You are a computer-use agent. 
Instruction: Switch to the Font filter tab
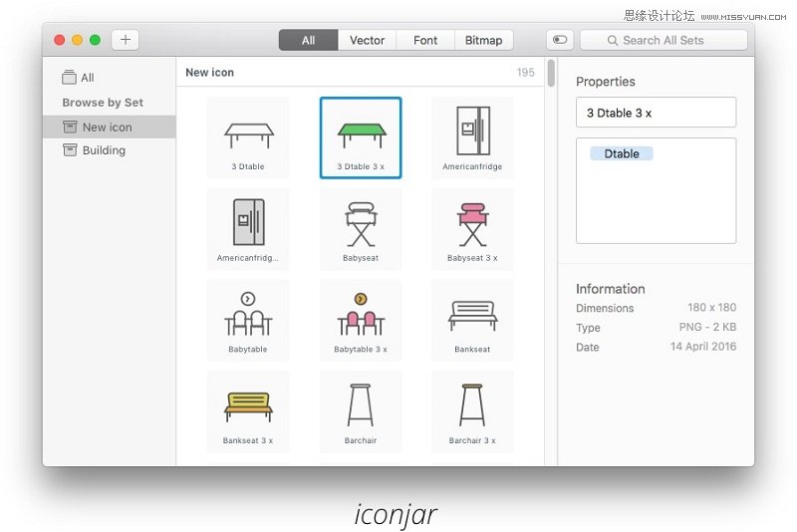[x=425, y=40]
